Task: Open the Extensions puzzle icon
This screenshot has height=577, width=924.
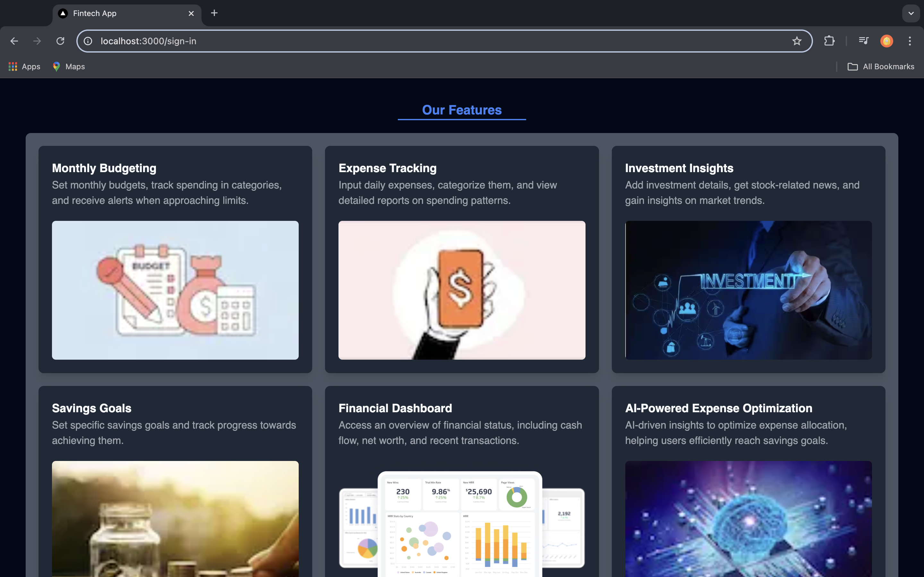Action: click(829, 41)
